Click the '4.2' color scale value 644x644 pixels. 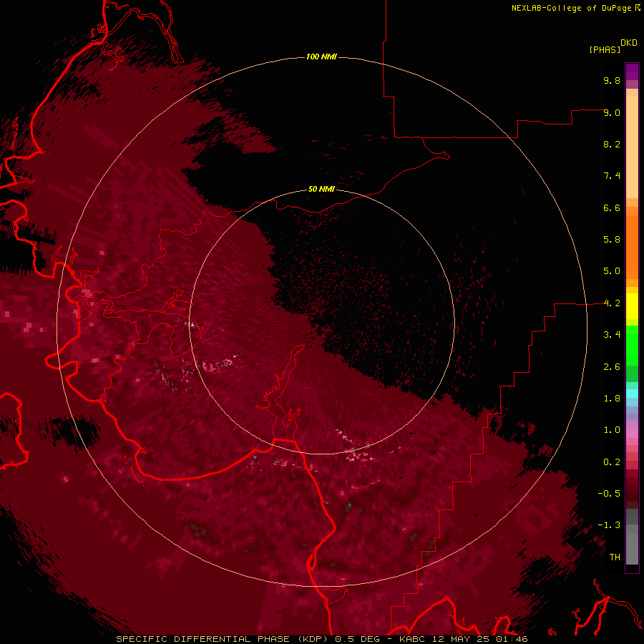click(612, 303)
